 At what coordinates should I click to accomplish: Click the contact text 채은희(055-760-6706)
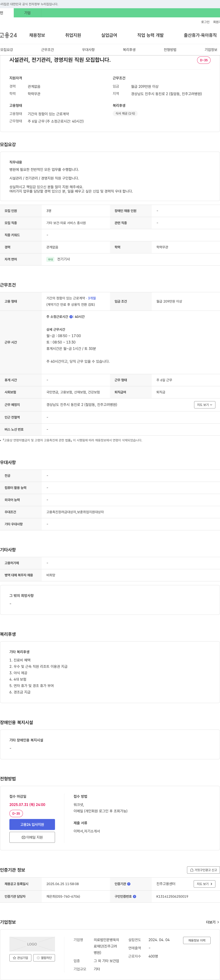(63, 896)
